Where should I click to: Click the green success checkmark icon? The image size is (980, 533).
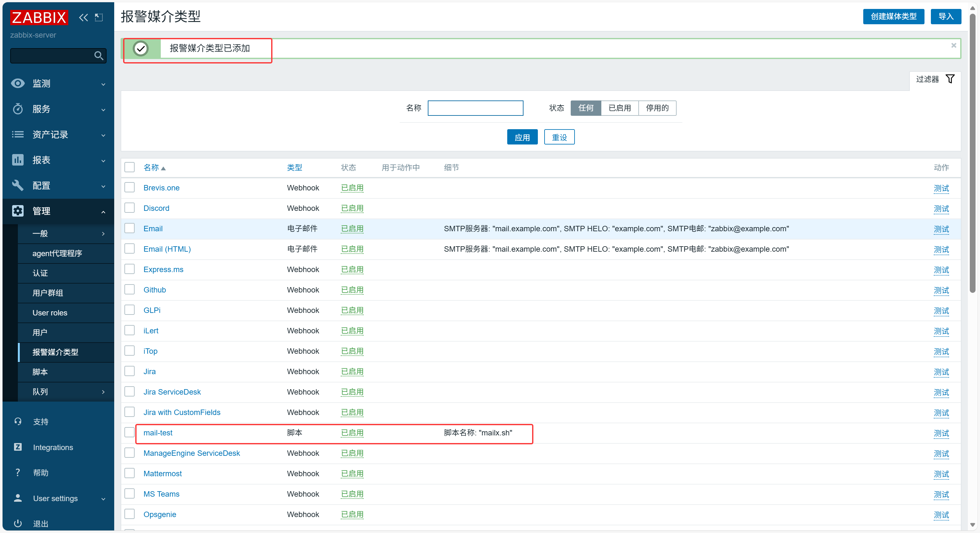141,48
